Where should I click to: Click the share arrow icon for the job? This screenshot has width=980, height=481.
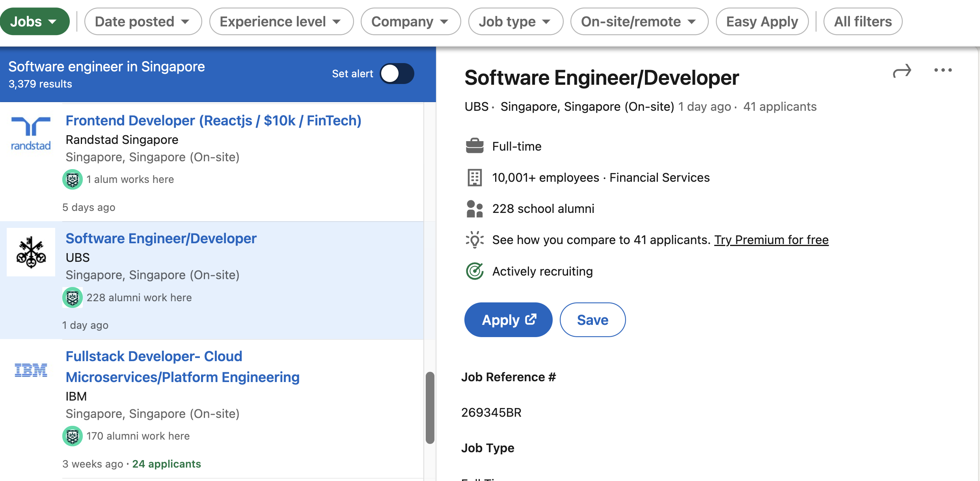902,71
